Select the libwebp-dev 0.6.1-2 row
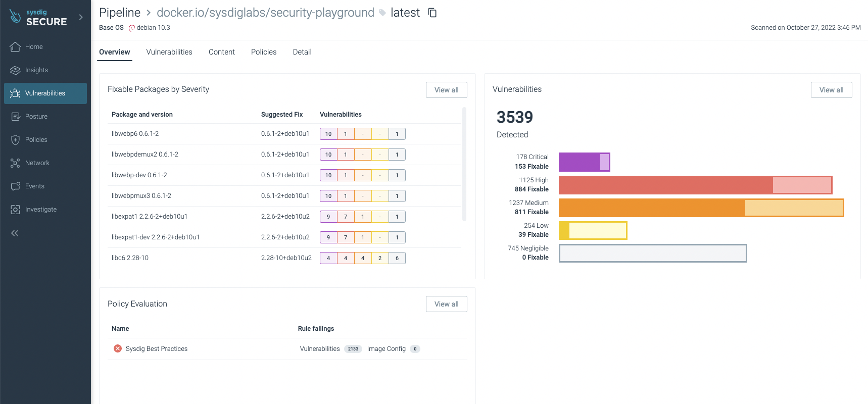 [284, 175]
